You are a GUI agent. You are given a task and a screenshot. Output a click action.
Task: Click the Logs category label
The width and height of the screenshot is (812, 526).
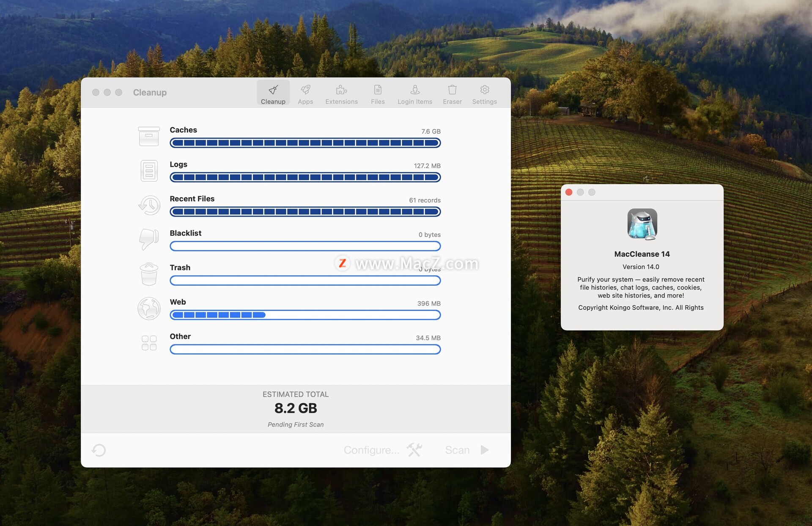178,165
